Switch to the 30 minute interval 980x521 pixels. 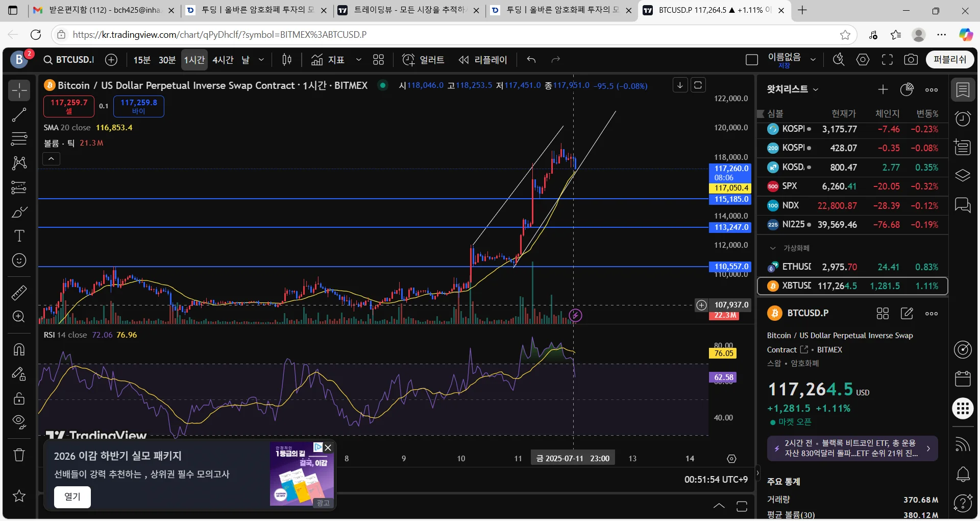coord(167,60)
